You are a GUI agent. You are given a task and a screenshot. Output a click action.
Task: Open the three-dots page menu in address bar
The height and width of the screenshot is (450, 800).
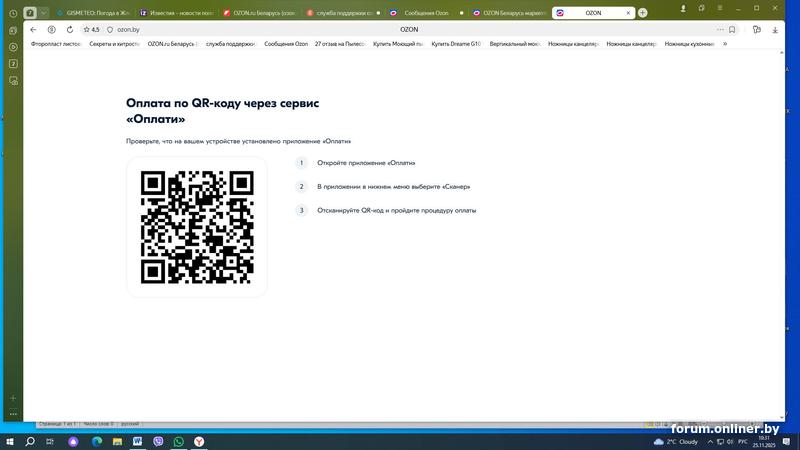coord(720,30)
